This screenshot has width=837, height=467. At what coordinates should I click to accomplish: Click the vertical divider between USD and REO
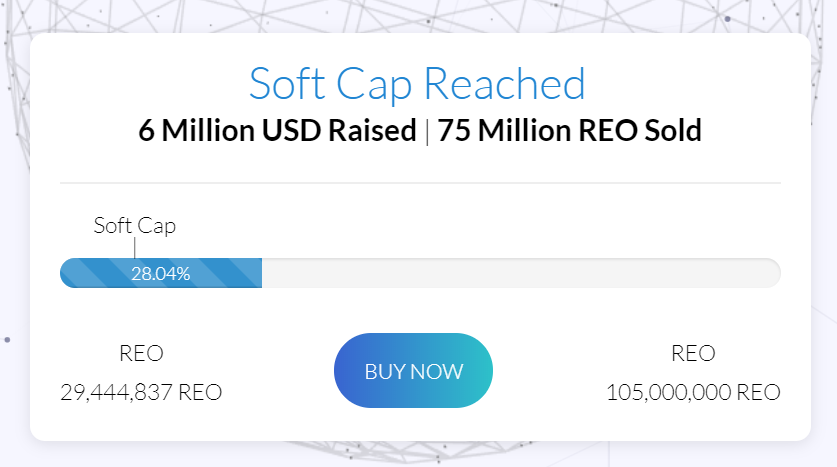pos(427,132)
